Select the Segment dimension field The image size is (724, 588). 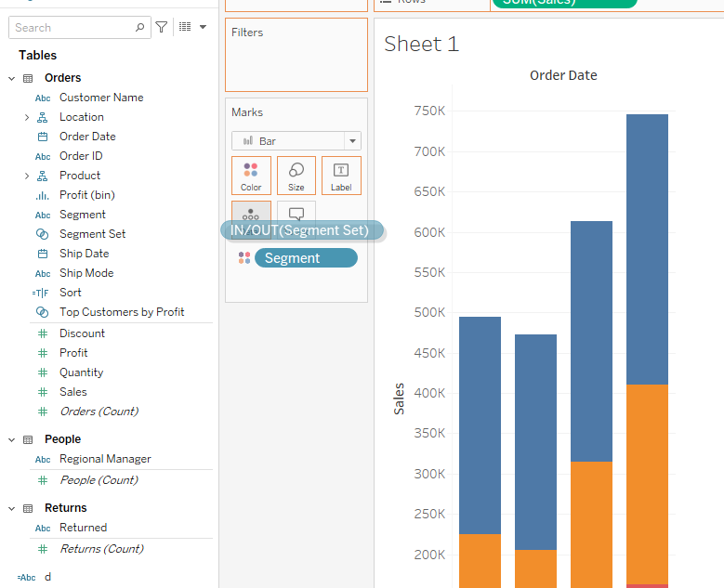[x=82, y=215]
